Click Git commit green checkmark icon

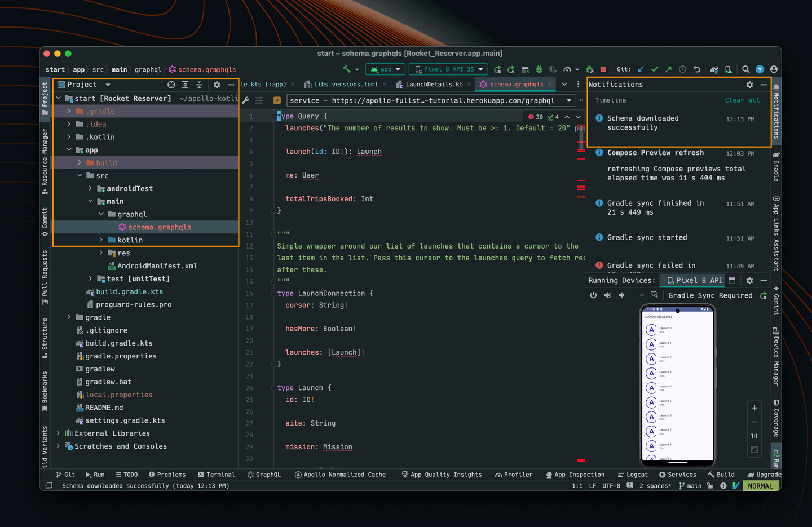[655, 69]
